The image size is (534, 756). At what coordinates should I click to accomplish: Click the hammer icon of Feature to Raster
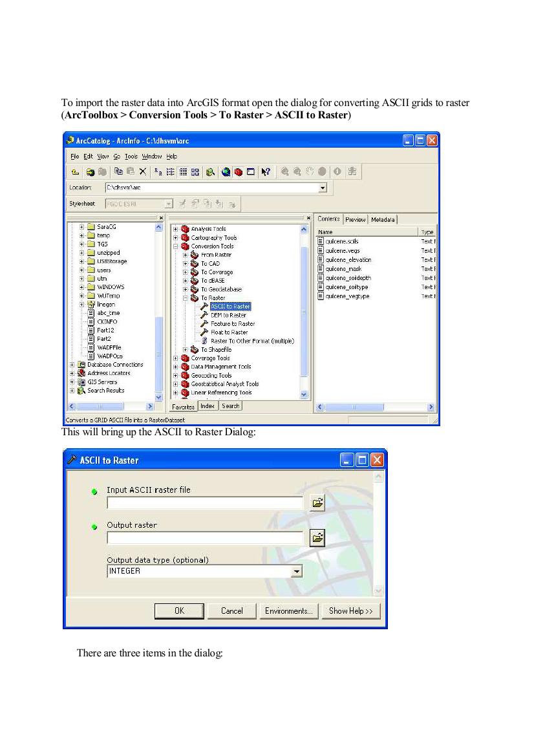(x=204, y=323)
